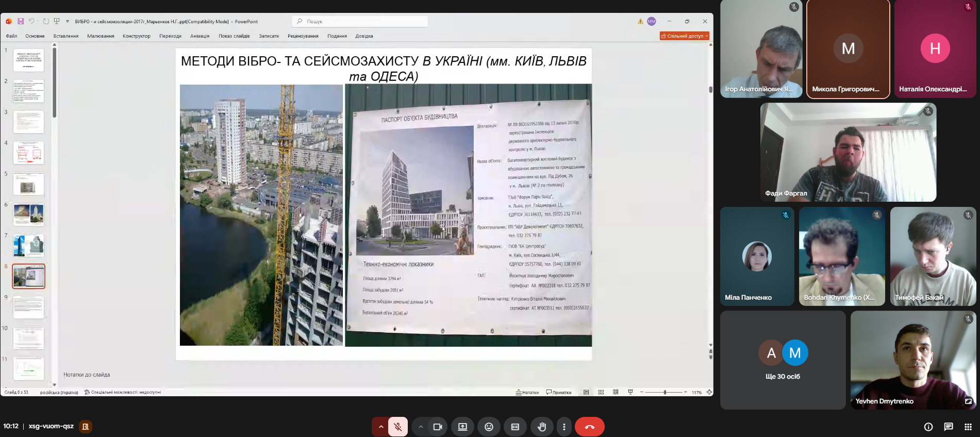This screenshot has width=980, height=437.
Task: Click the zoom slider in status bar
Action: [x=665, y=392]
